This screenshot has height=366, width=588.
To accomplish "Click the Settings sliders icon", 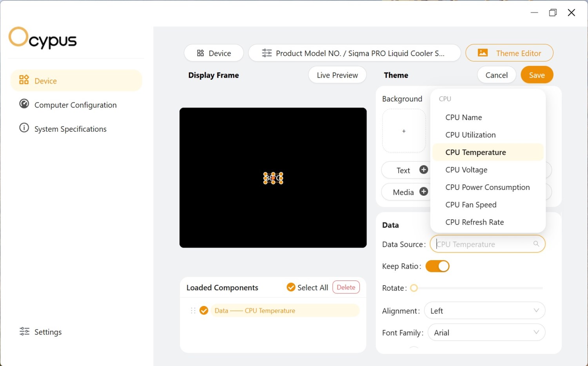I will (24, 331).
